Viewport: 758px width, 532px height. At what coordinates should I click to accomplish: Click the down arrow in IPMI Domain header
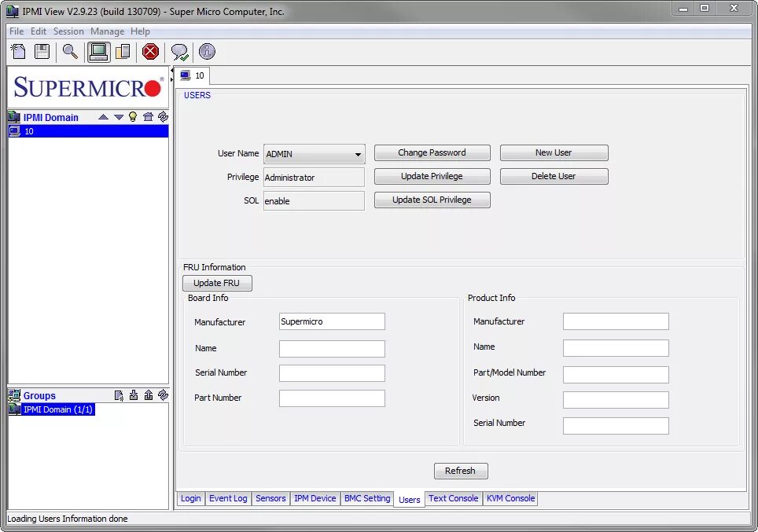(x=119, y=117)
